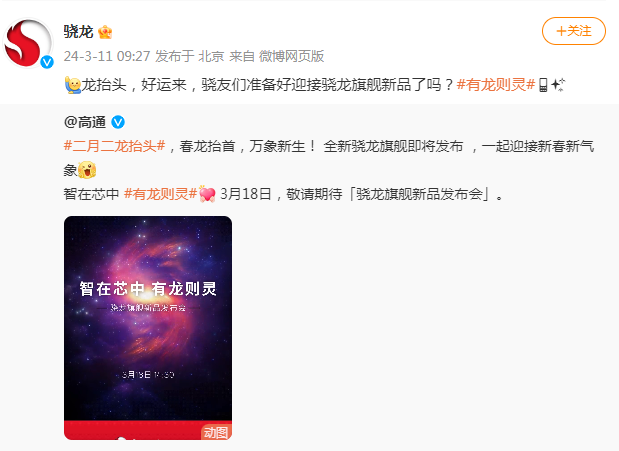
Task: Click the 发布于 北京 location text
Action: [189, 56]
